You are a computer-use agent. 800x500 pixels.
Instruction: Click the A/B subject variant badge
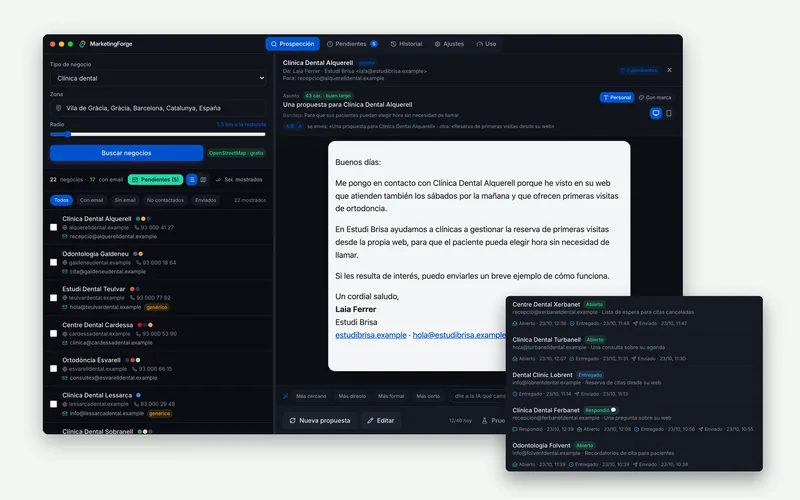tap(294, 127)
